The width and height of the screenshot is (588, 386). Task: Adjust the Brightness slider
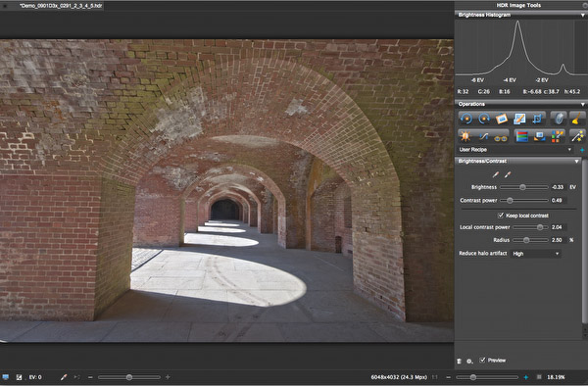click(524, 187)
